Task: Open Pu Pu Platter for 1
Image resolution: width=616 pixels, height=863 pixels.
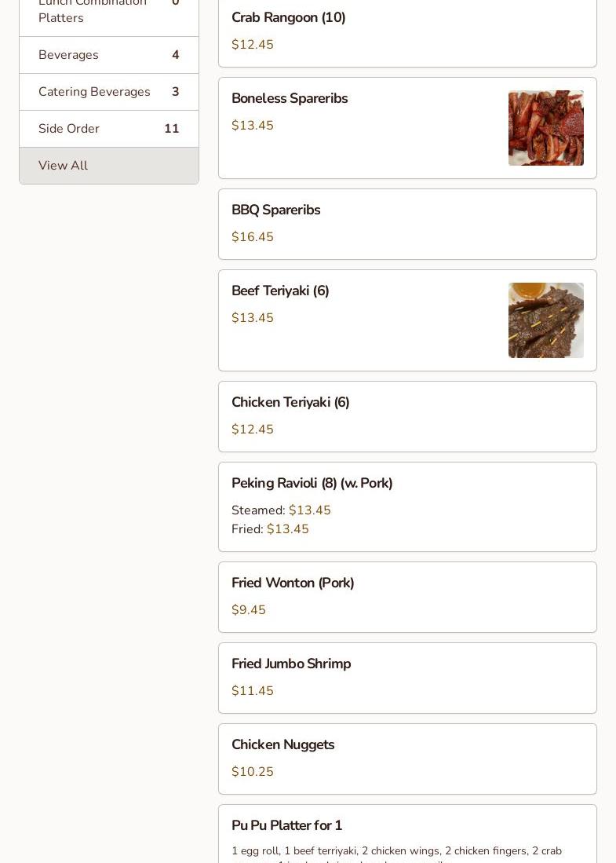Action: (x=286, y=825)
